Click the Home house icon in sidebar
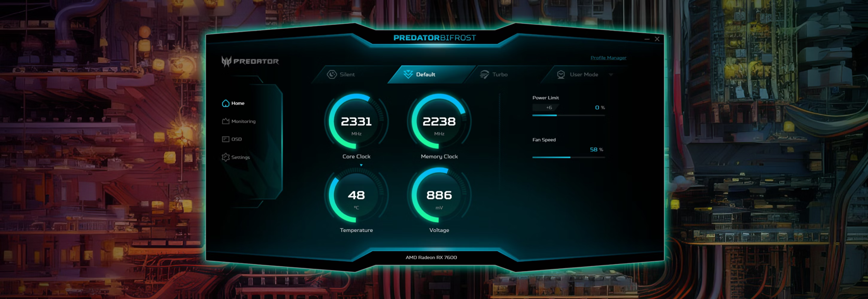This screenshot has height=299, width=868. pyautogui.click(x=225, y=103)
